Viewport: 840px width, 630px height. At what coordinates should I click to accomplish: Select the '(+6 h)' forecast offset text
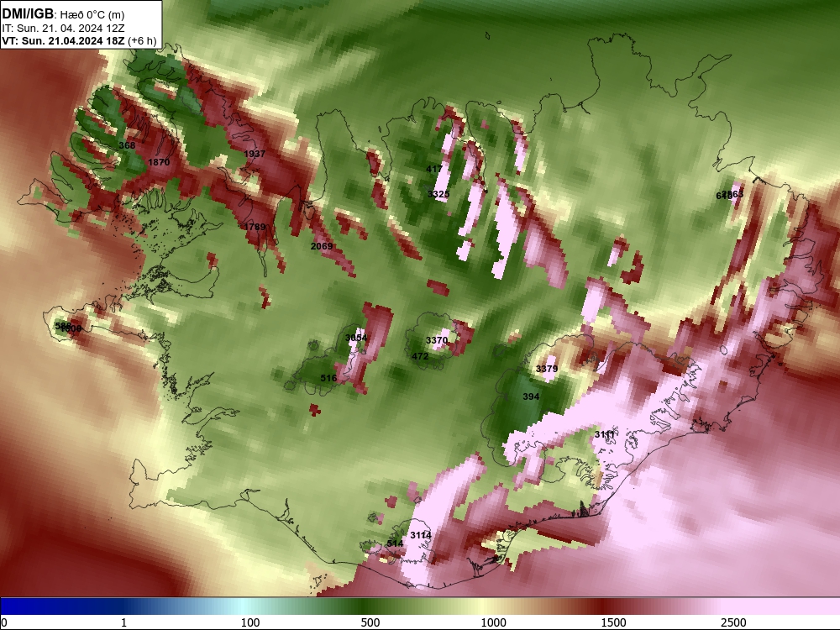142,41
